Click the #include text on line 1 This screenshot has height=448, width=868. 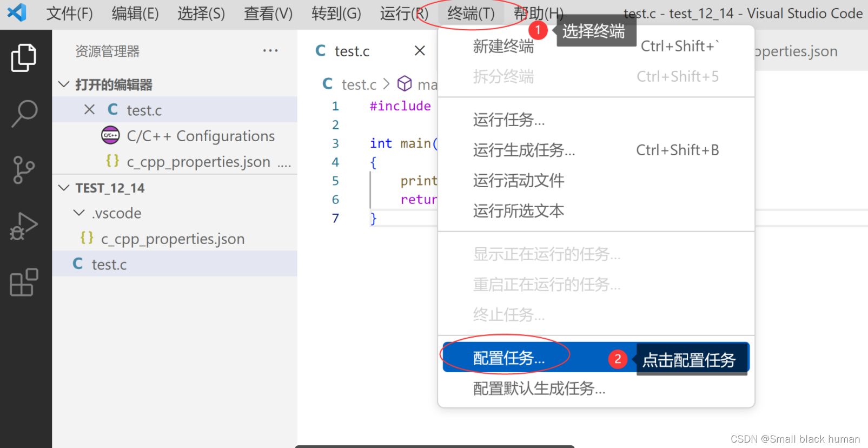tap(400, 106)
